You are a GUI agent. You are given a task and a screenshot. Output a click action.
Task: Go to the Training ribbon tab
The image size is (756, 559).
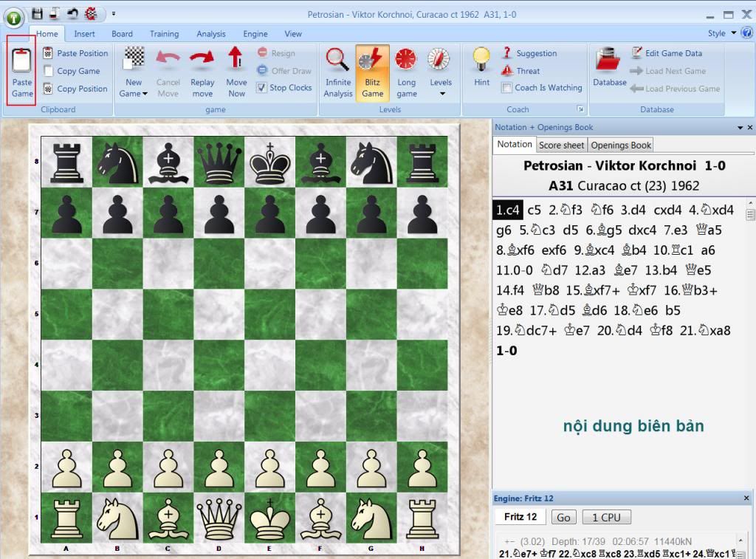click(164, 34)
